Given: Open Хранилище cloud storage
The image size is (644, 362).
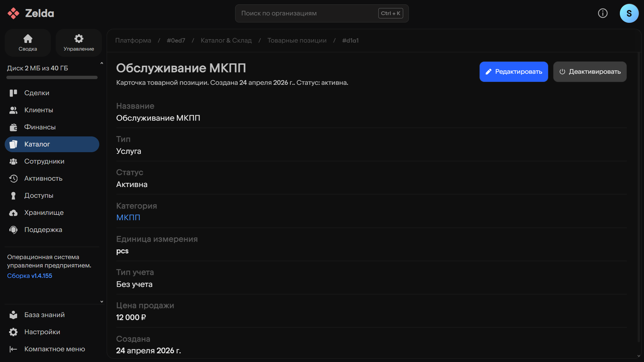Looking at the screenshot, I should coord(44,213).
